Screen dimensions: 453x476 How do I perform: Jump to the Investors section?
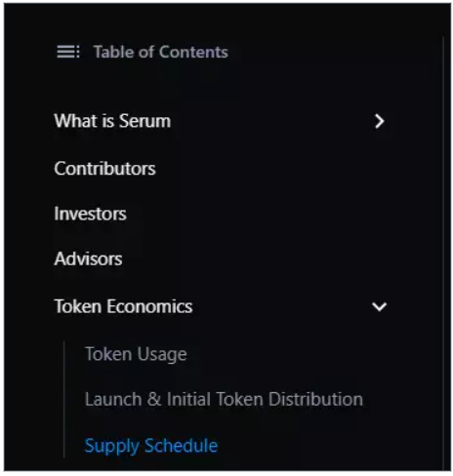[x=90, y=214]
